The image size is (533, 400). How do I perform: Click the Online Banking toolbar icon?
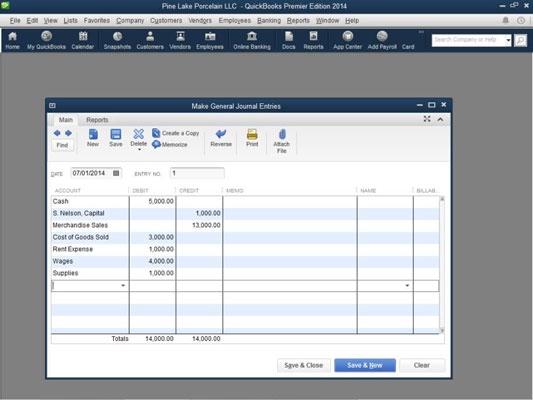(x=252, y=36)
